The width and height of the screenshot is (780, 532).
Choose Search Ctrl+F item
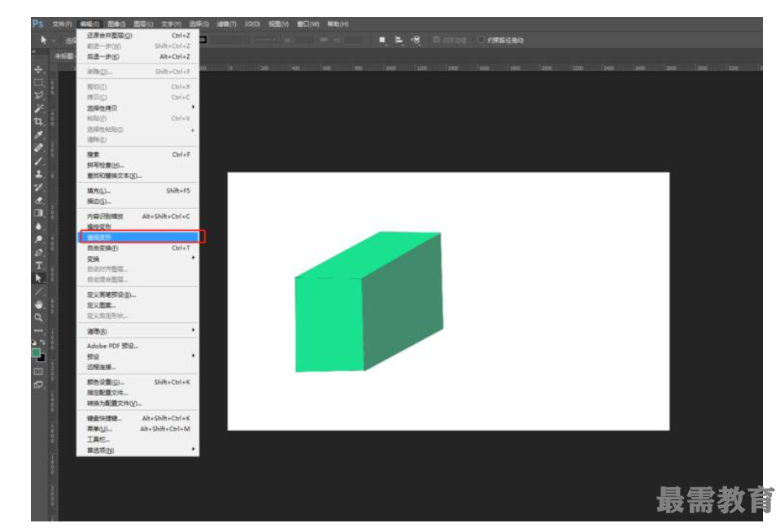tap(137, 155)
